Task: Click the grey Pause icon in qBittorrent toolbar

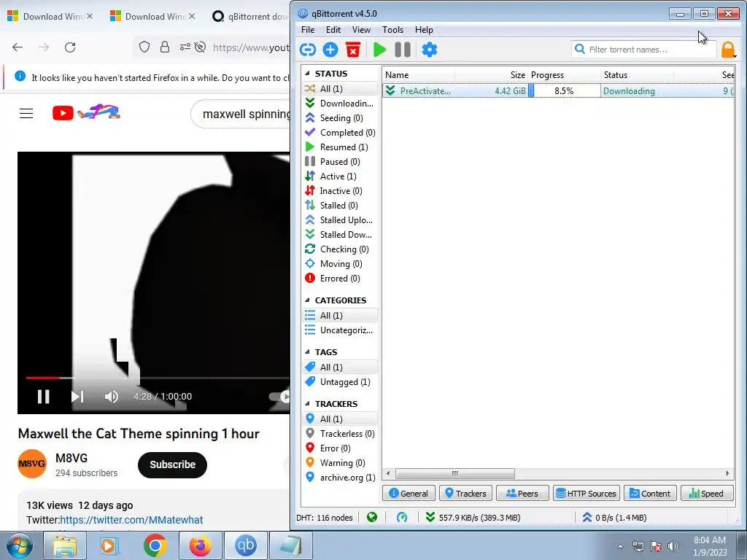Action: tap(403, 50)
